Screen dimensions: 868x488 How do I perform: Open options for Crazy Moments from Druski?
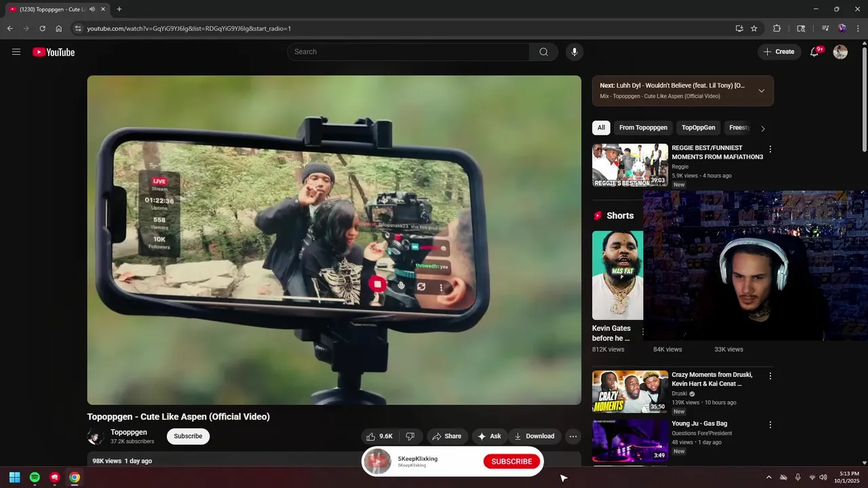[x=770, y=376]
